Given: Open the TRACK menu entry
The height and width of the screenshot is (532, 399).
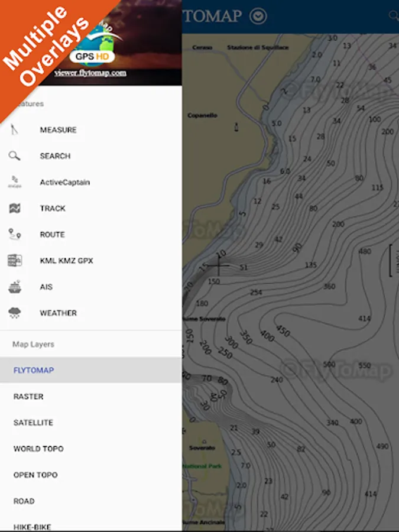Looking at the screenshot, I should pos(91,208).
